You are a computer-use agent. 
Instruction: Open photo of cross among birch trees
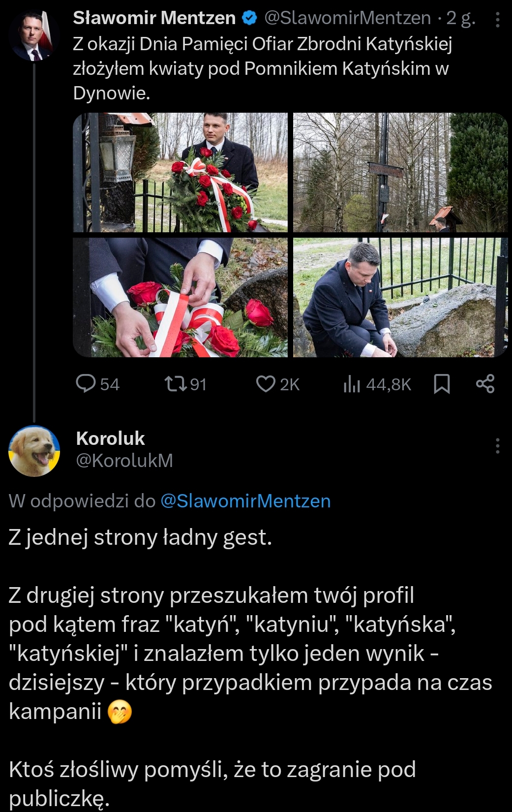coord(400,172)
